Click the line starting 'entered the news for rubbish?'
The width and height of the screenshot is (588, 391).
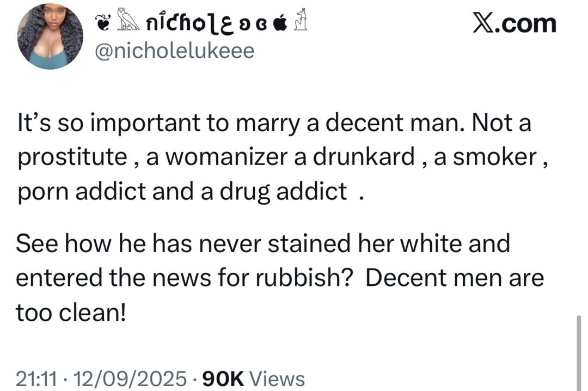click(280, 278)
